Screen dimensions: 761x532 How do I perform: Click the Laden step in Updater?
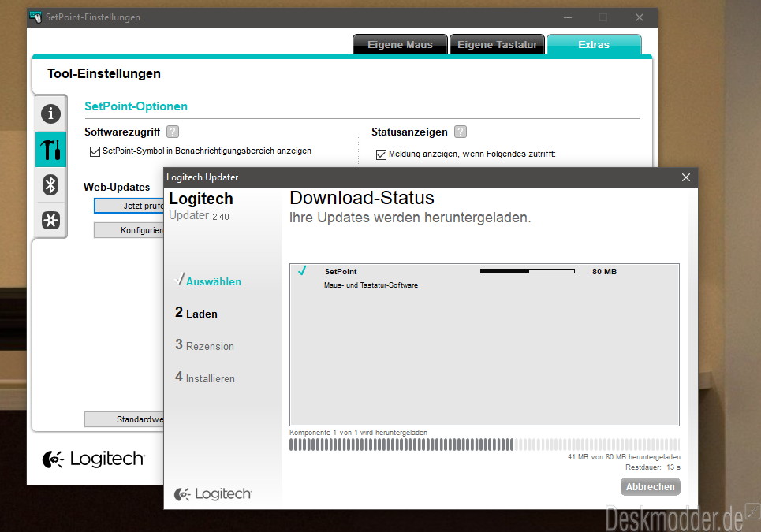tap(196, 313)
